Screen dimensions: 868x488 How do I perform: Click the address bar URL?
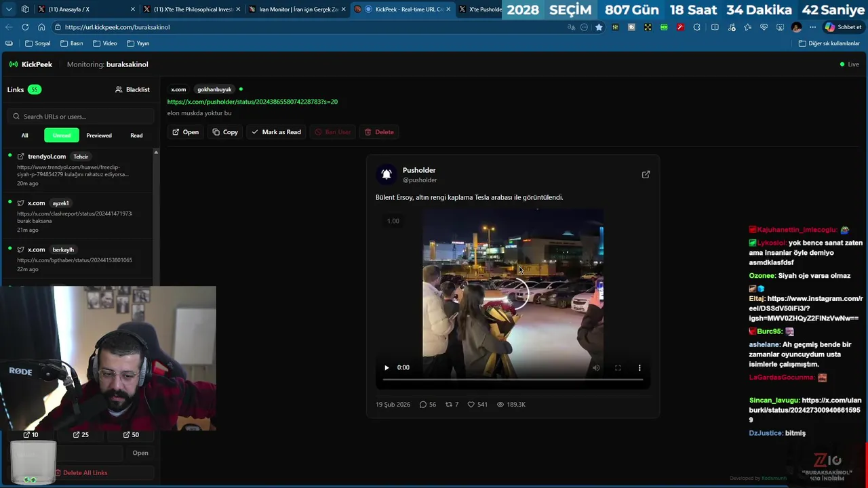[117, 27]
